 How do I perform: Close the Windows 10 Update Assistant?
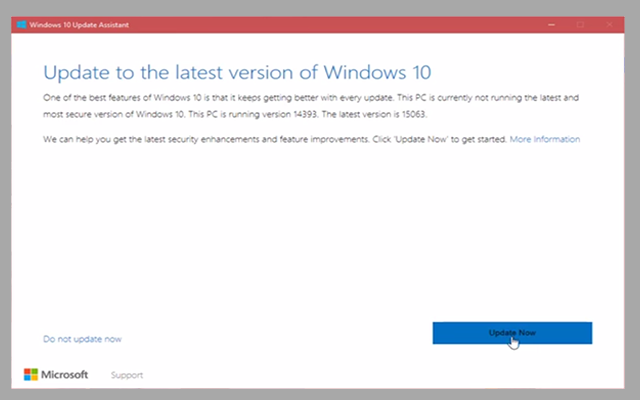[x=609, y=22]
